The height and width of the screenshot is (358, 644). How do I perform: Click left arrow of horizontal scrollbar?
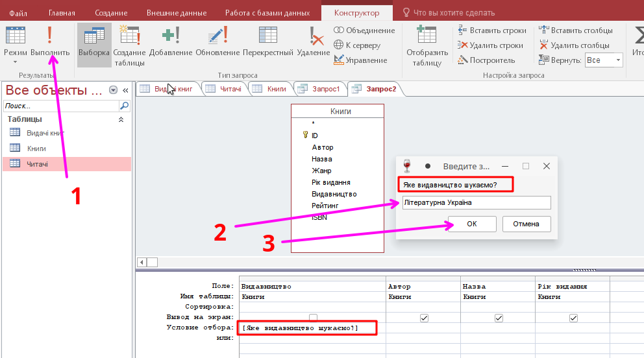click(142, 262)
